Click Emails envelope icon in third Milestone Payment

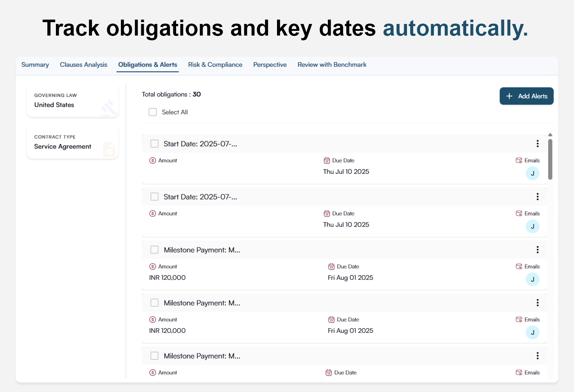click(x=519, y=372)
